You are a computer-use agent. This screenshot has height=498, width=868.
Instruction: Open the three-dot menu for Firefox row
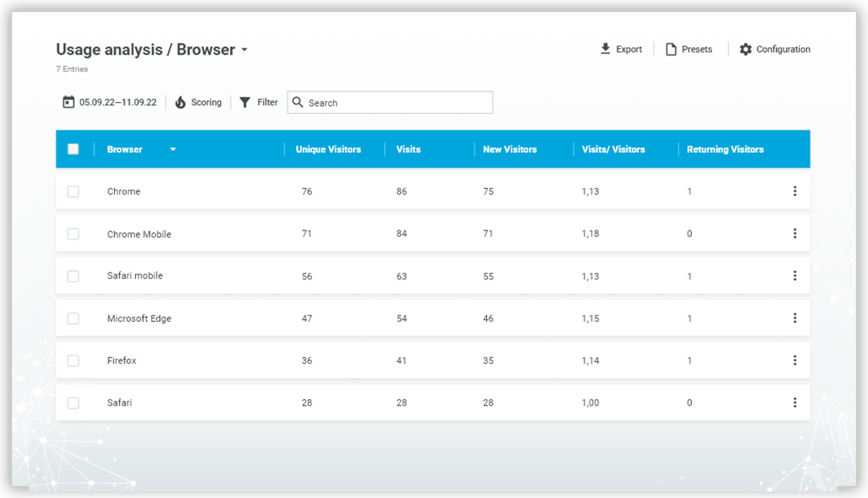click(x=794, y=360)
